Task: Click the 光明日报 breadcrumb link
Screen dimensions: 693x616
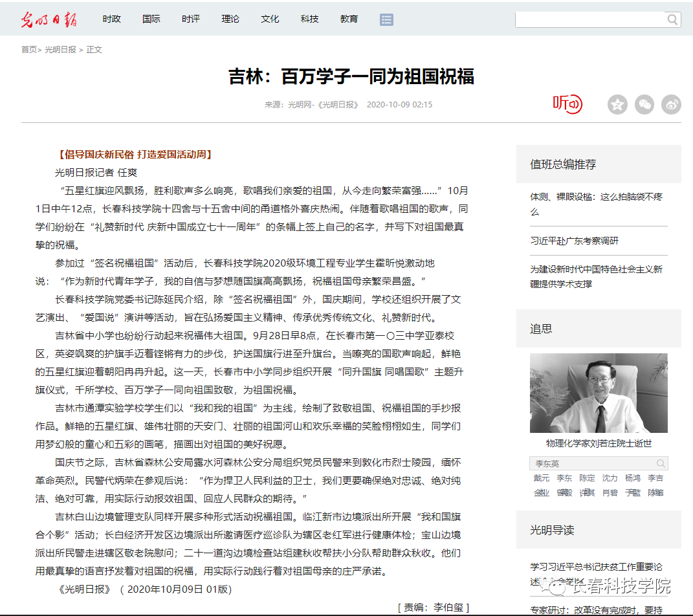Action: click(x=60, y=50)
